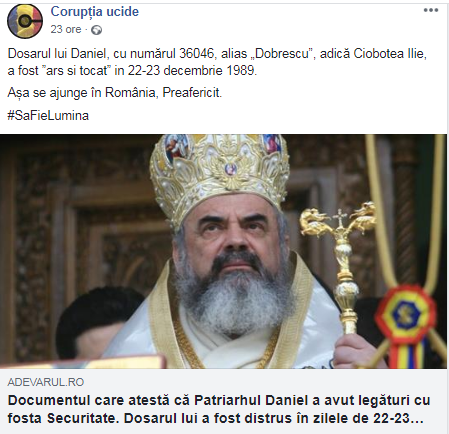This screenshot has width=449, height=434.
Task: Click the tricolor rosette in the image
Action: tap(405, 314)
